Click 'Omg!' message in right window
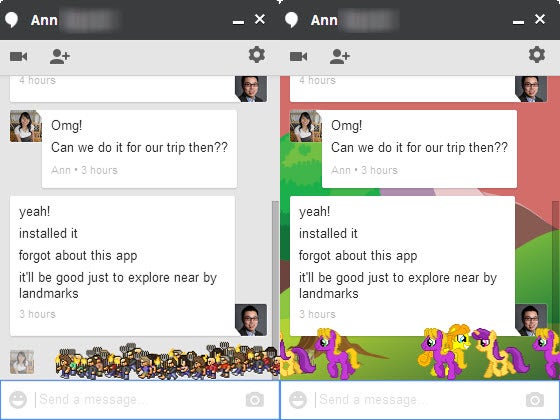 pyautogui.click(x=346, y=125)
